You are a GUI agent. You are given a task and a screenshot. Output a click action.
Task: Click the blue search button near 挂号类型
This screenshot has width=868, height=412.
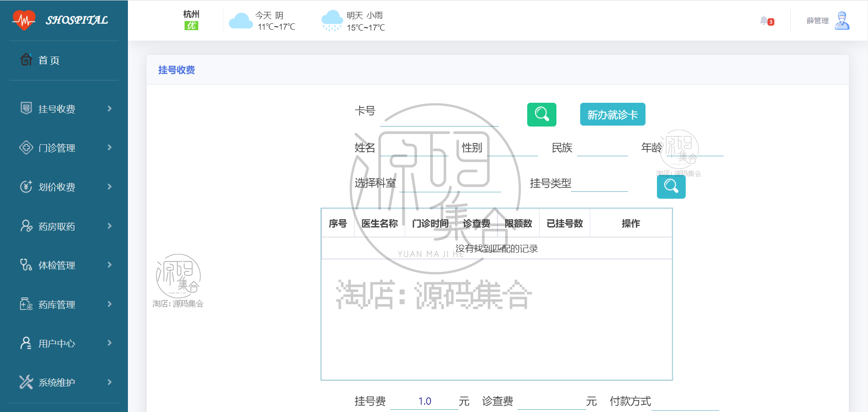(x=671, y=186)
